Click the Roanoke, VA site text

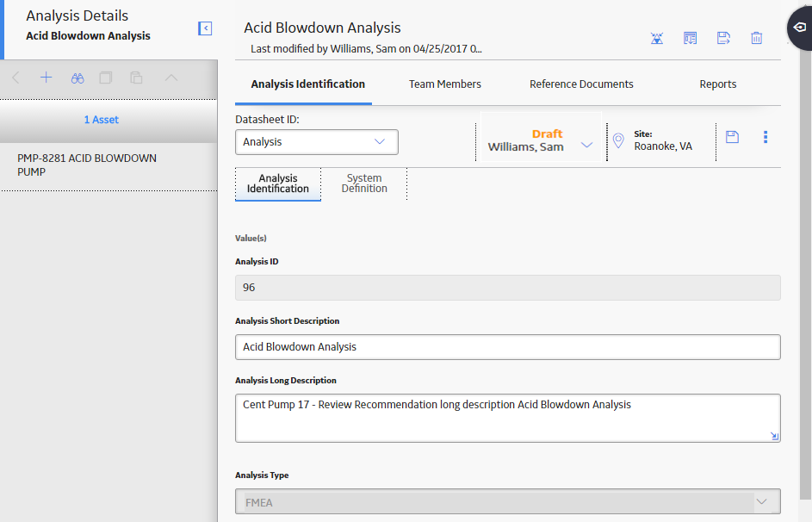click(x=663, y=146)
